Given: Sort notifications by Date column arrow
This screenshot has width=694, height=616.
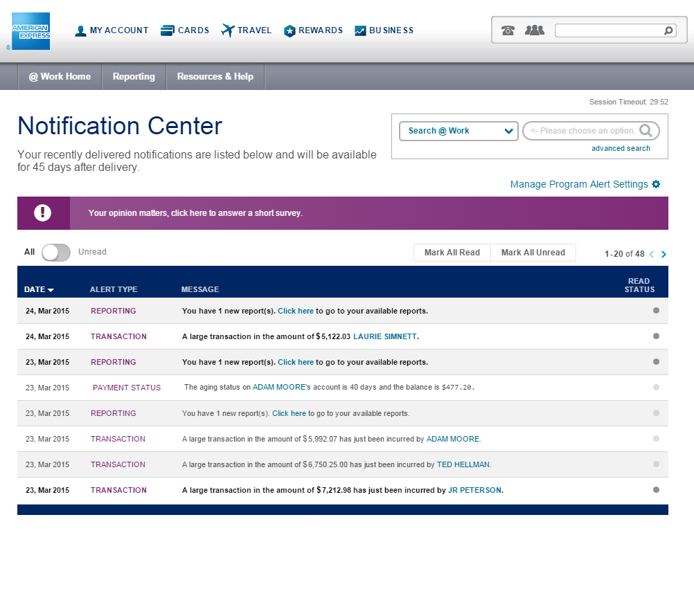Looking at the screenshot, I should (51, 290).
